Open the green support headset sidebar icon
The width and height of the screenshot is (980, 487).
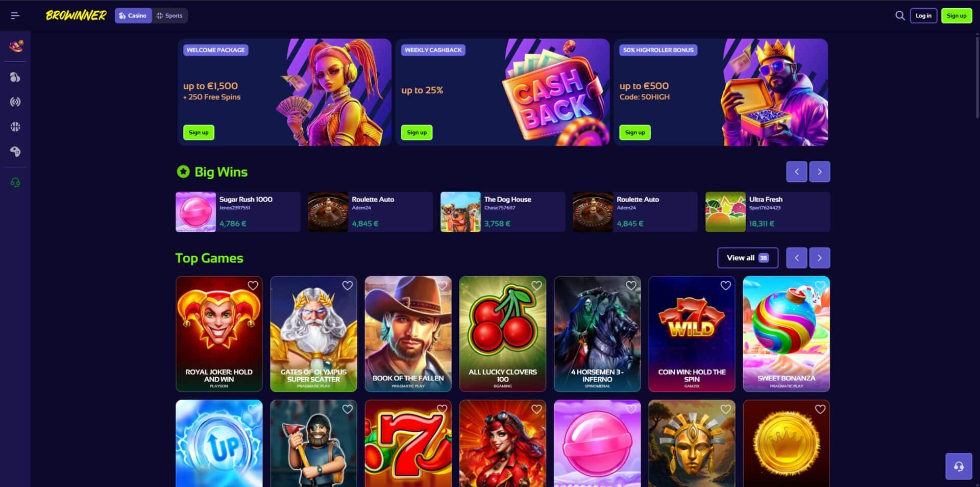15,182
